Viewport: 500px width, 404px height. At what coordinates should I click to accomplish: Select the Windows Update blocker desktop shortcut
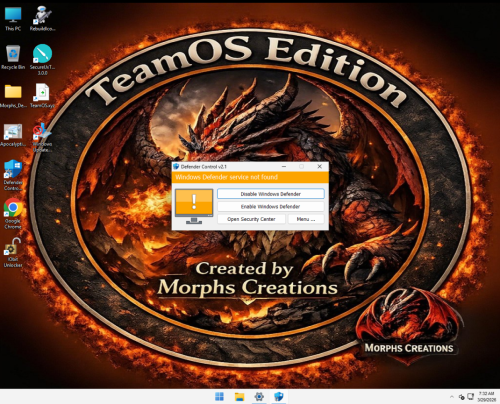pyautogui.click(x=42, y=137)
